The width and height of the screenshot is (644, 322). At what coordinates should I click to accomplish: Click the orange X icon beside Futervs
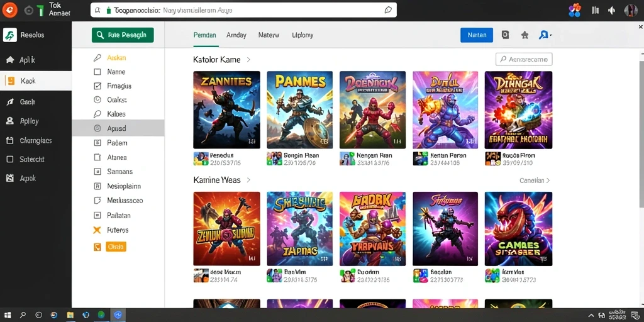coord(97,230)
